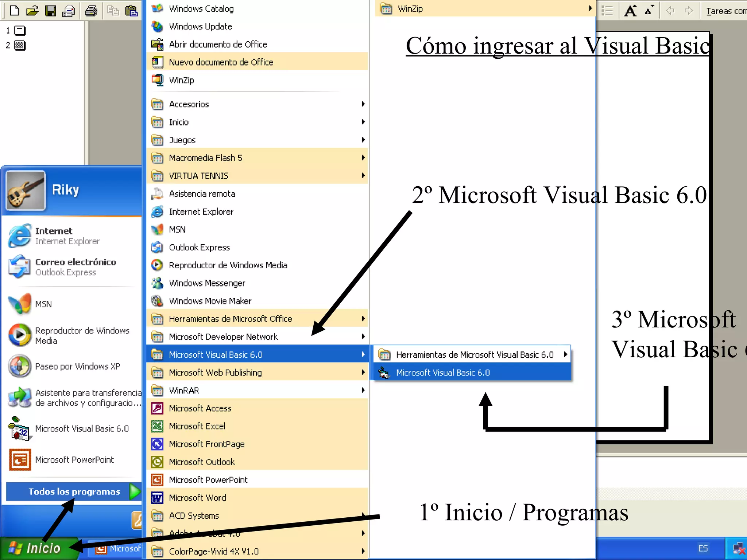Click the Print toolbar icon
This screenshot has height=560, width=747.
click(x=91, y=11)
